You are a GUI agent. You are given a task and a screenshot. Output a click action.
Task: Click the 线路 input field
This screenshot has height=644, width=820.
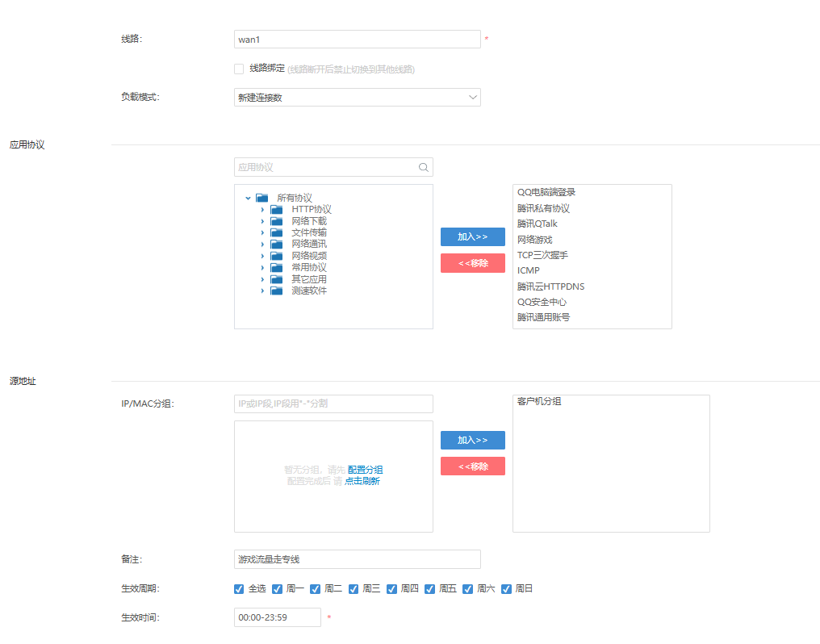pyautogui.click(x=358, y=40)
